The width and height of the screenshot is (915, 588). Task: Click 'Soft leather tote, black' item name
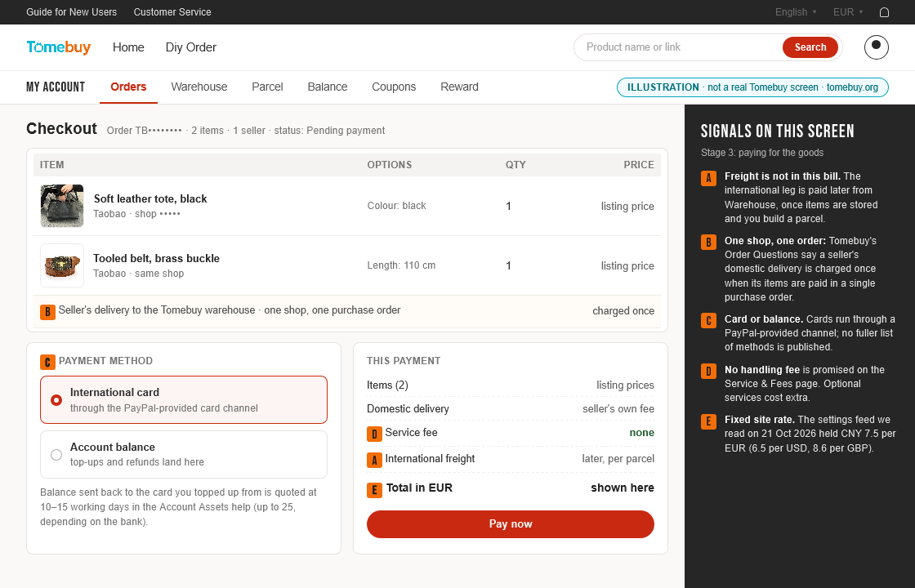pos(150,199)
